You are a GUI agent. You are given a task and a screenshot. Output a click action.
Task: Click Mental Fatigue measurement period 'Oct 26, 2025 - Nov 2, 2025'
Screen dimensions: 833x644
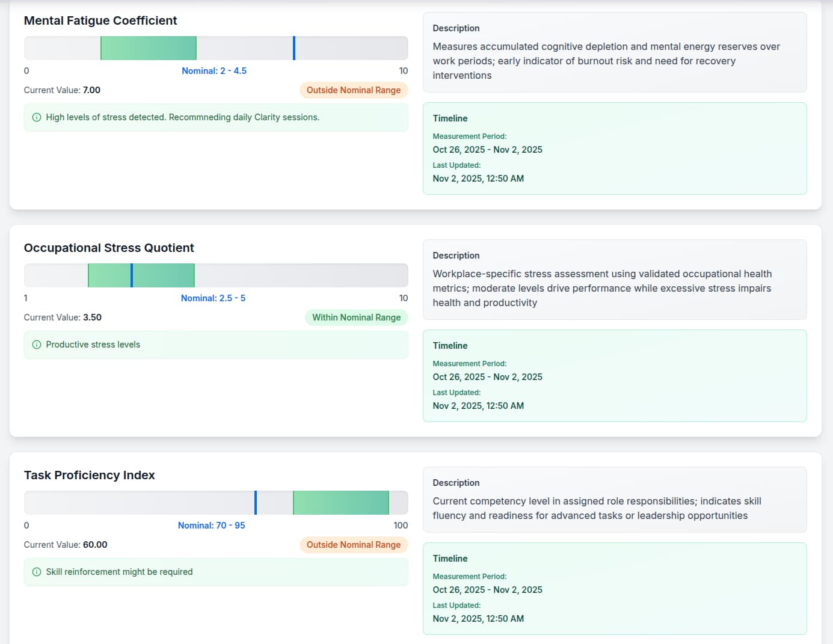(x=487, y=150)
